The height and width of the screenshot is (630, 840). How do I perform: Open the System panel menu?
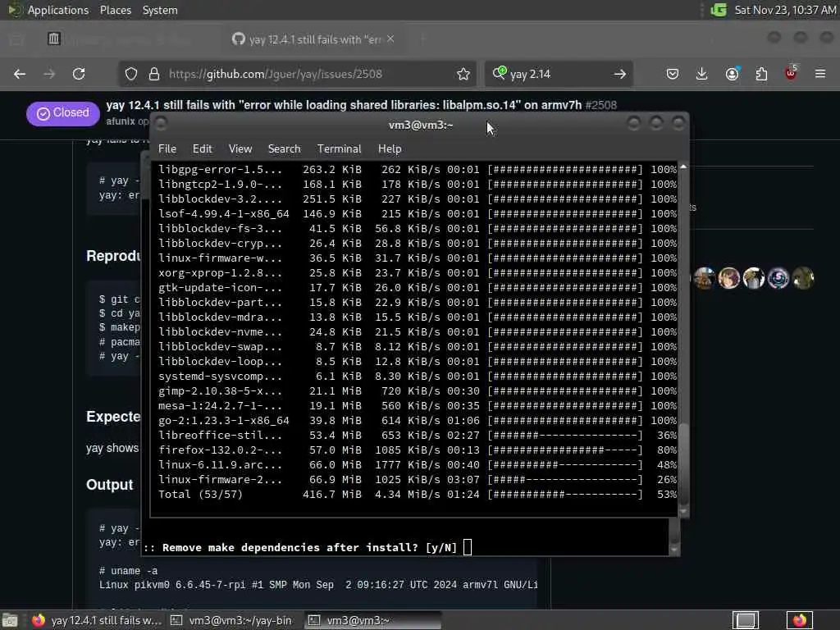tap(160, 10)
